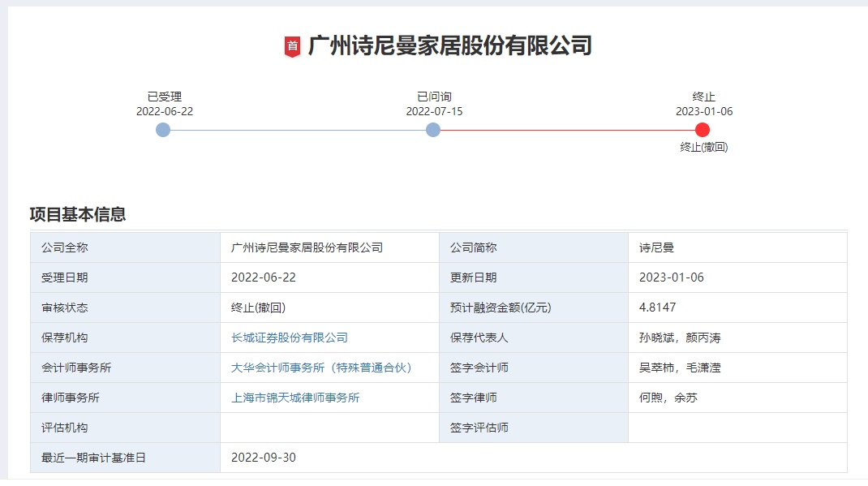
Task: Click the 保荐代表人 names cell
Action: click(680, 338)
